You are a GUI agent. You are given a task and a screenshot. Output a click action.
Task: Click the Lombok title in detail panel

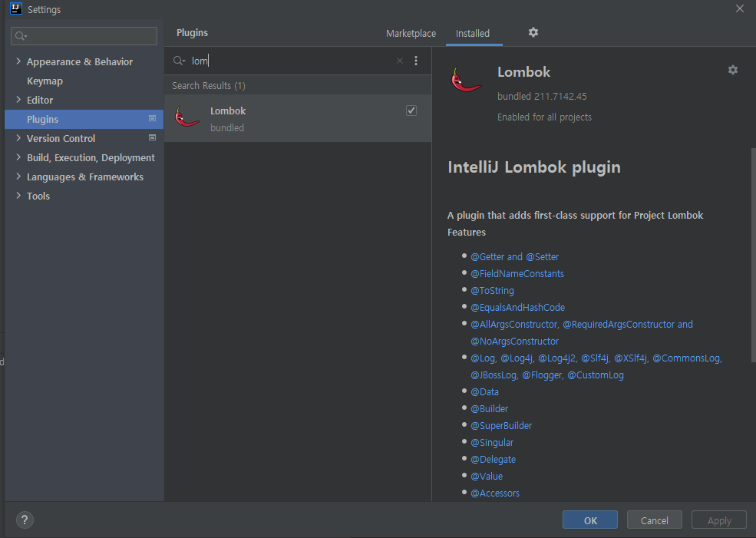tap(523, 72)
